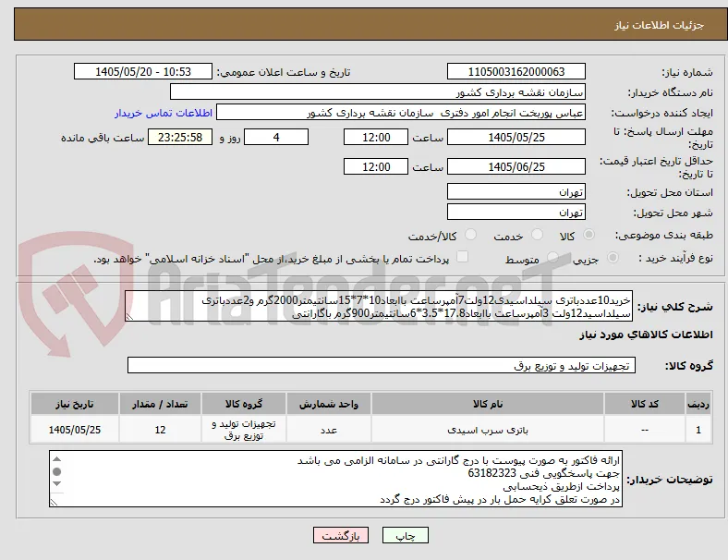This screenshot has width=728, height=560.
Task: Click the کد کالا column header
Action: point(645,404)
